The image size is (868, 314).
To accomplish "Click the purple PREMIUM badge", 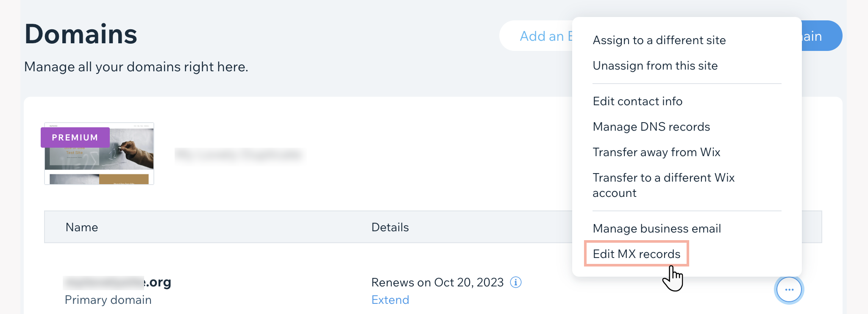I will (75, 137).
